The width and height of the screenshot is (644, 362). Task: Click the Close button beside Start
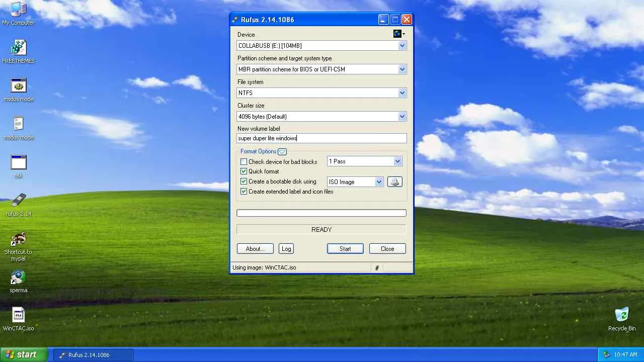[387, 249]
